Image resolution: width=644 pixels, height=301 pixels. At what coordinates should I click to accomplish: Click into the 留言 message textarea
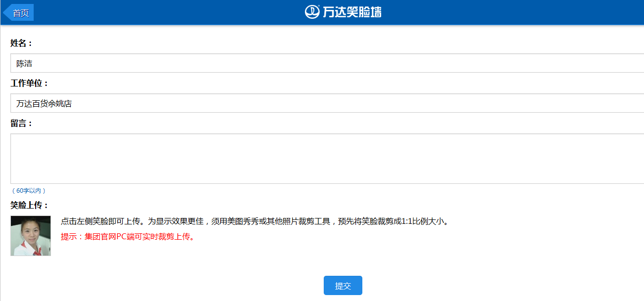point(327,159)
